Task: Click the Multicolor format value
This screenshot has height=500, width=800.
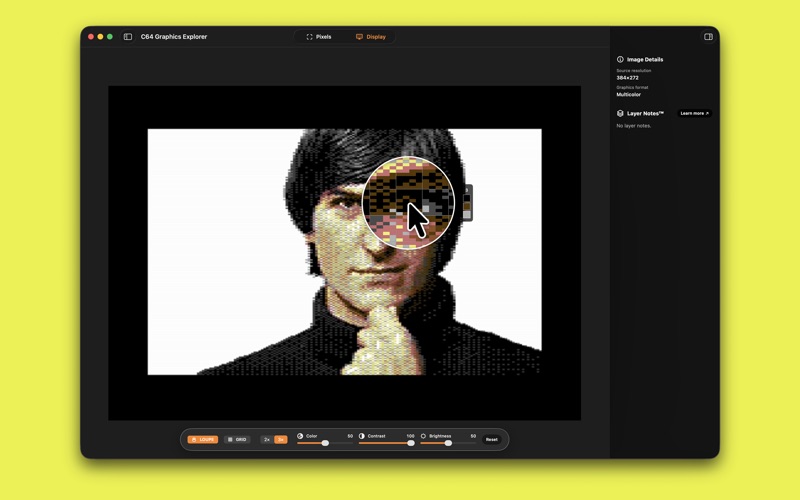Action: [x=629, y=94]
